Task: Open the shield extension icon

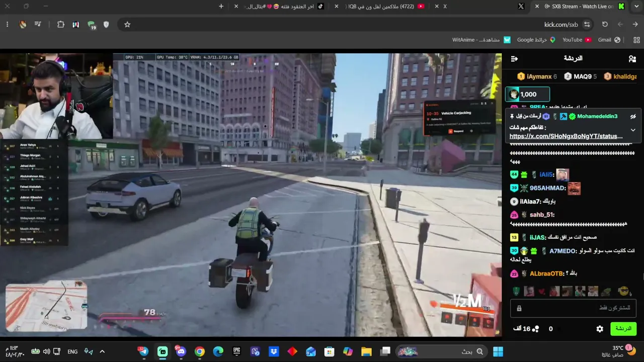Action: 106,25
